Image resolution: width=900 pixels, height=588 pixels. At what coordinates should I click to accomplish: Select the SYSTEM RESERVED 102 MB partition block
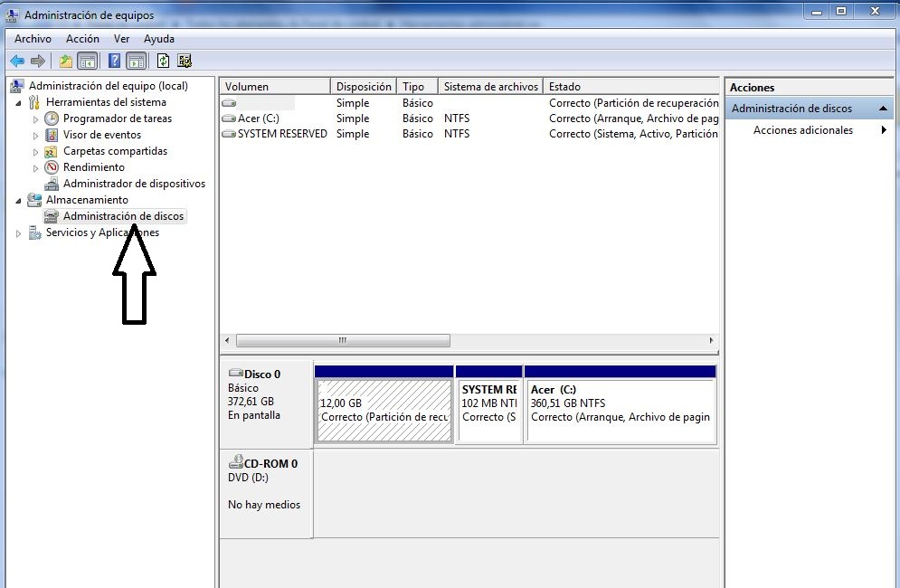(489, 405)
